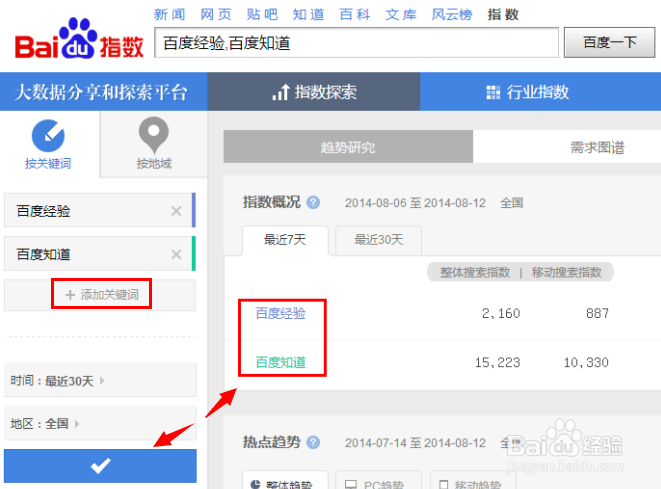
Task: Select the 最近30天 tab
Action: point(379,240)
